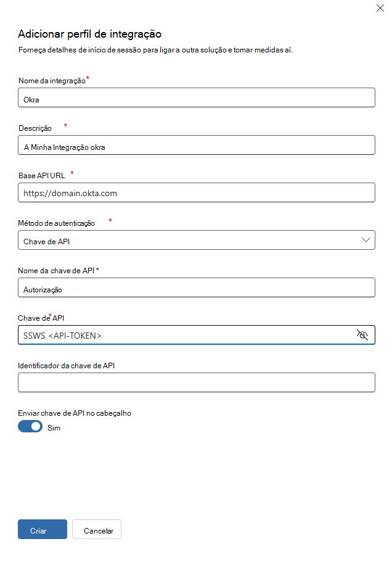Open the 'Chave de API' authentication combo box
This screenshot has width=392, height=565.
click(x=197, y=240)
